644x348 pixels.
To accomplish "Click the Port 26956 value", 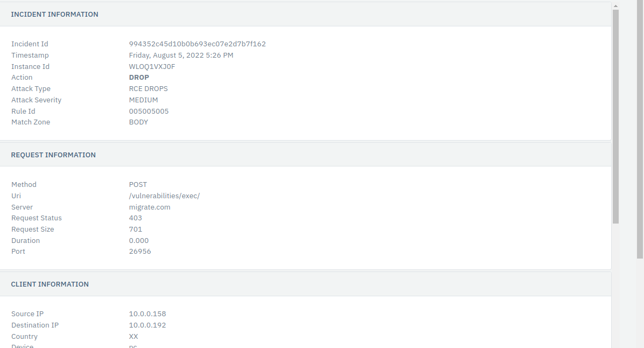I will [x=140, y=252].
